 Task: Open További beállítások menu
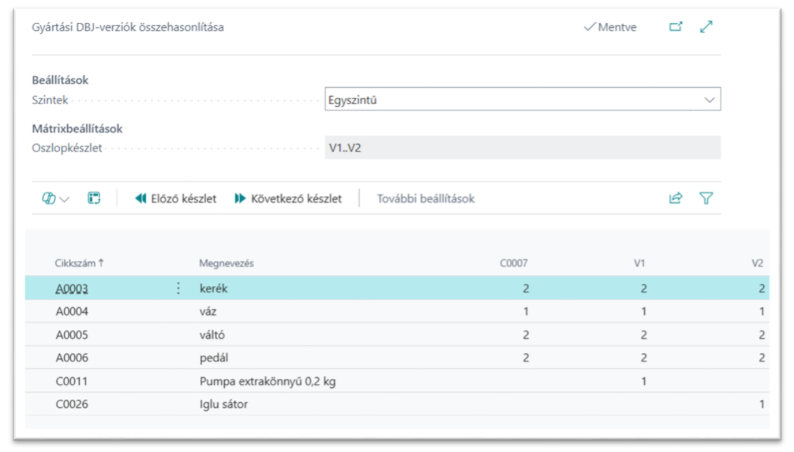[x=425, y=198]
